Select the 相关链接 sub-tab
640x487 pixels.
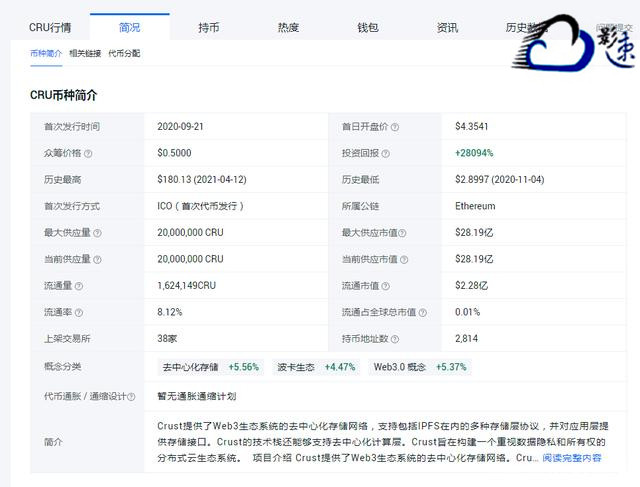85,53
